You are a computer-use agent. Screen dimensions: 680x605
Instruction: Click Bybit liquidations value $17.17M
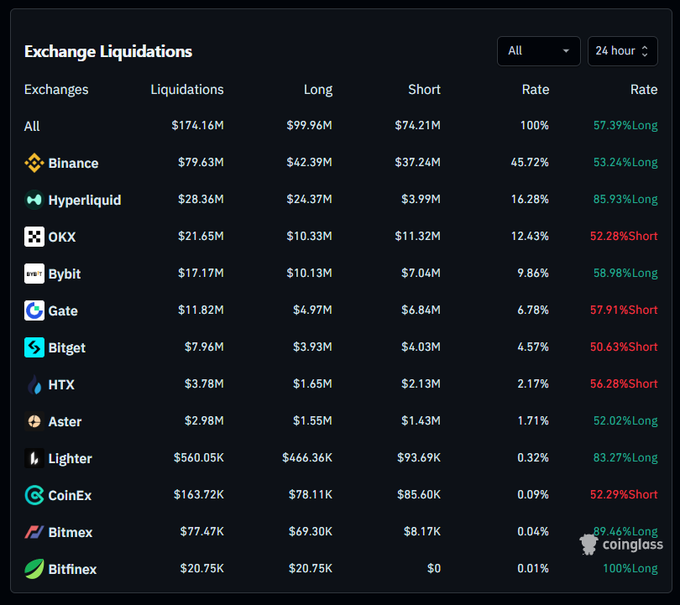[201, 273]
